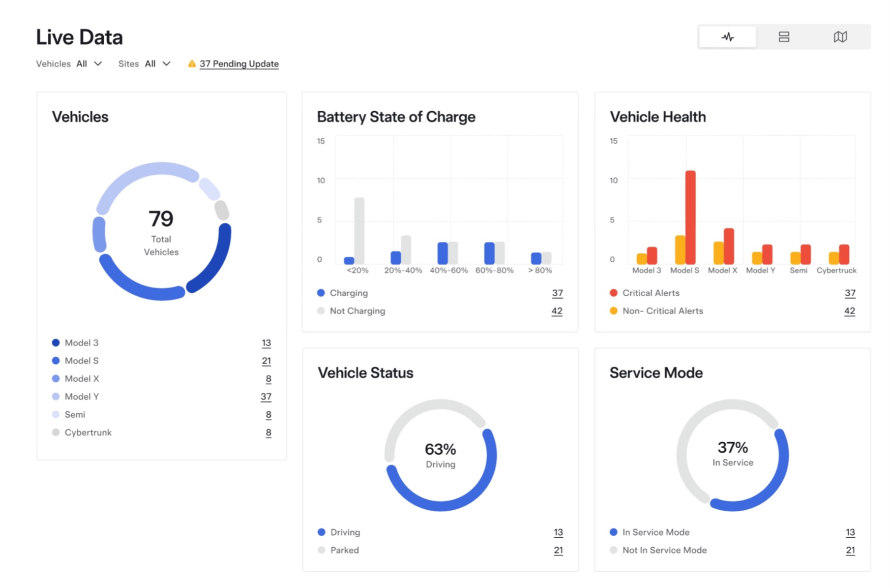Click the Model X legend dot
This screenshot has width=890, height=588.
tap(56, 379)
